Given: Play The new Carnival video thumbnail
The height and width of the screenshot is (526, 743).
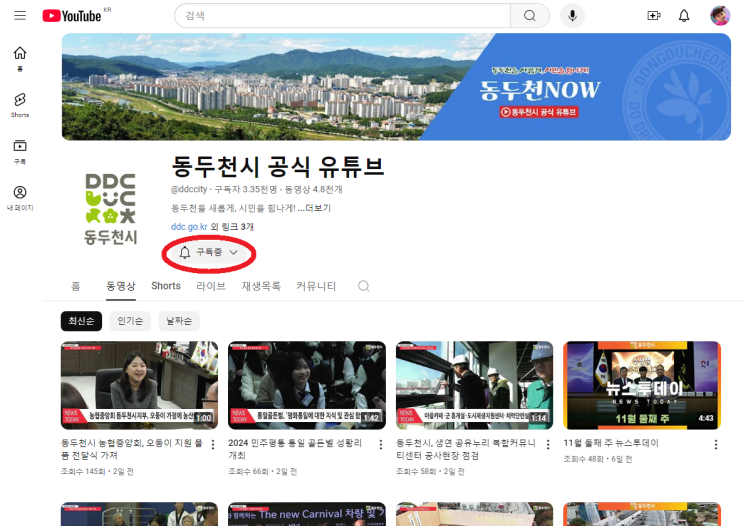Looking at the screenshot, I should [x=307, y=514].
